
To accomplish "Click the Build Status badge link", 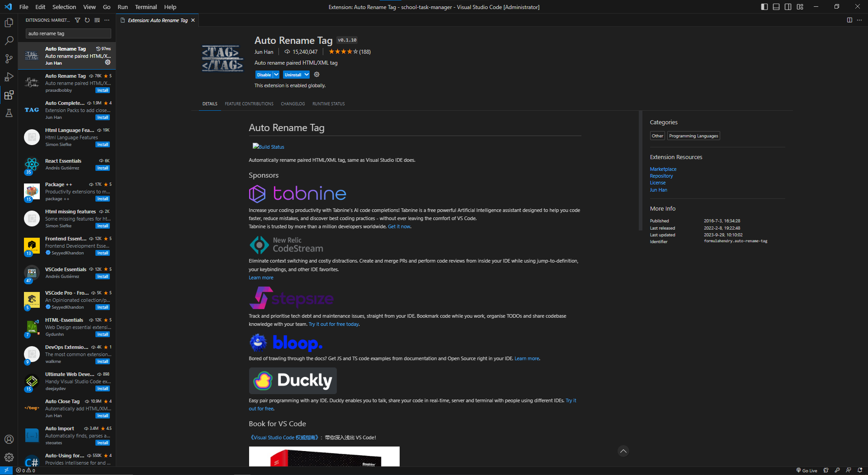I will [269, 146].
